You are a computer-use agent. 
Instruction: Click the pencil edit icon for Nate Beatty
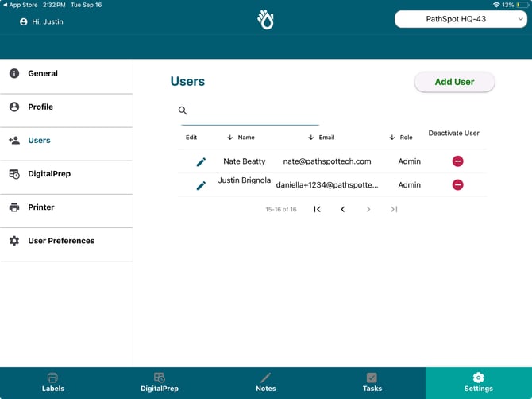point(201,161)
